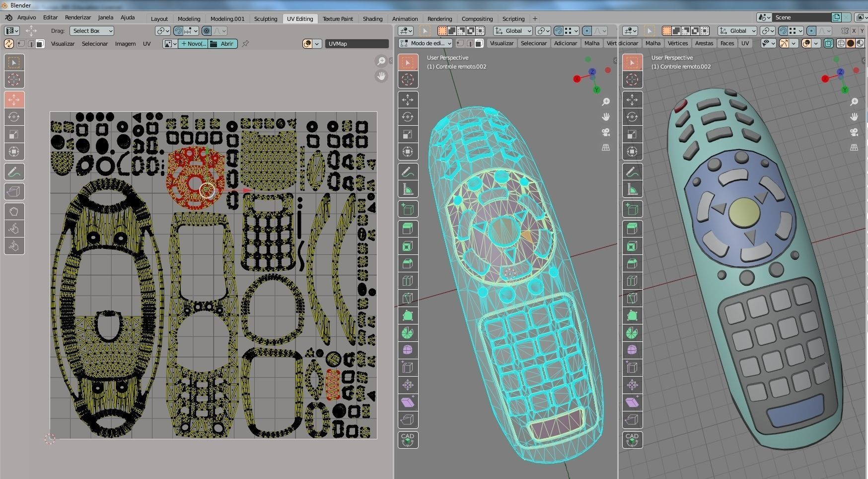Select the Move tool in the edit viewport
The image size is (868, 479).
click(408, 100)
